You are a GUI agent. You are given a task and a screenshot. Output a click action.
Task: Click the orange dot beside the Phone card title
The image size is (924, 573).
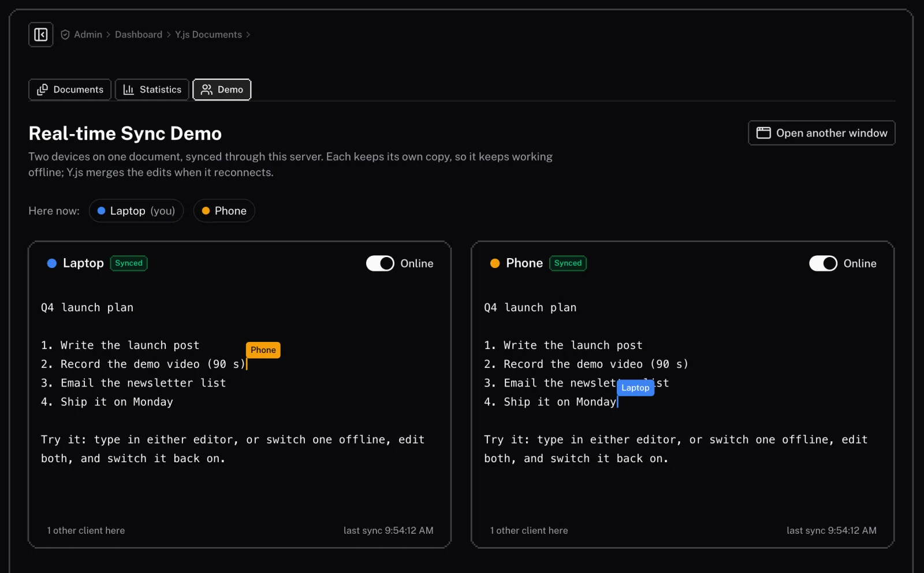(495, 263)
